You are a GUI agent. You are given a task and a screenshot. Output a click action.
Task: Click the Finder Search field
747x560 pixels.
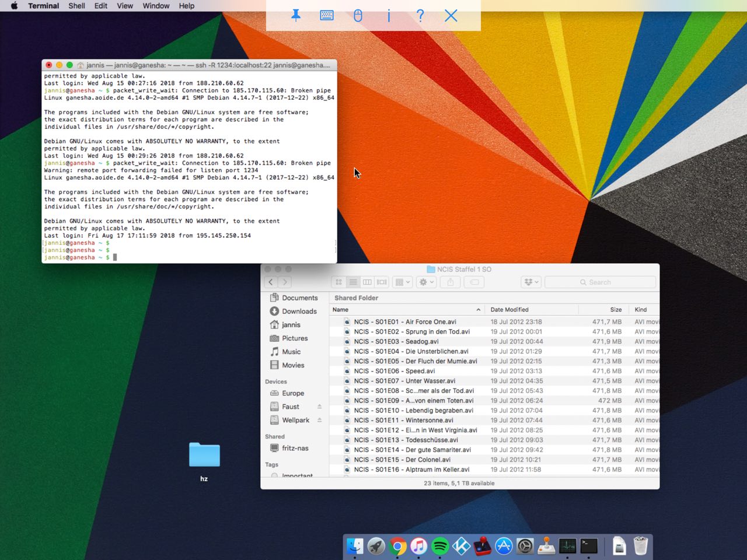(x=600, y=282)
